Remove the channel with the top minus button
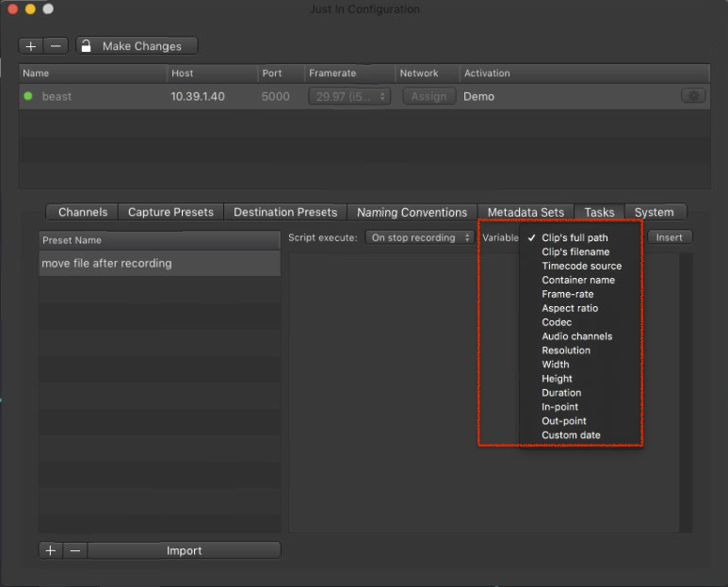Viewport: 728px width, 587px height. click(x=56, y=46)
